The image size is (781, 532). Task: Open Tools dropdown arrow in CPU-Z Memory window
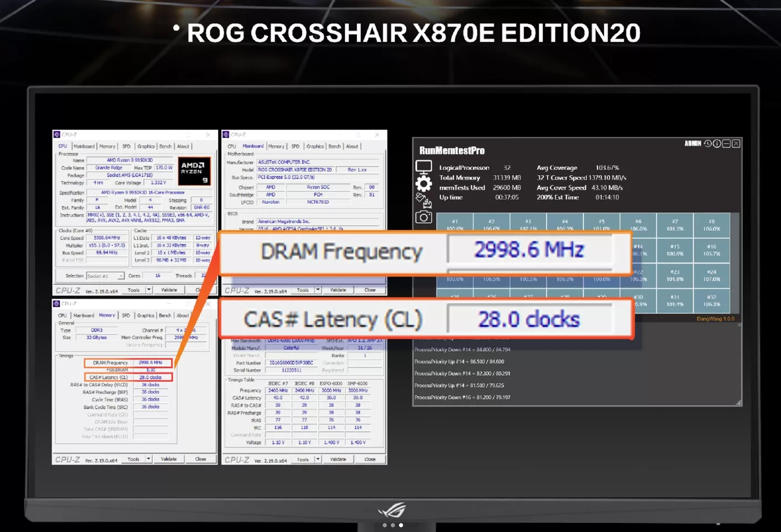[149, 459]
